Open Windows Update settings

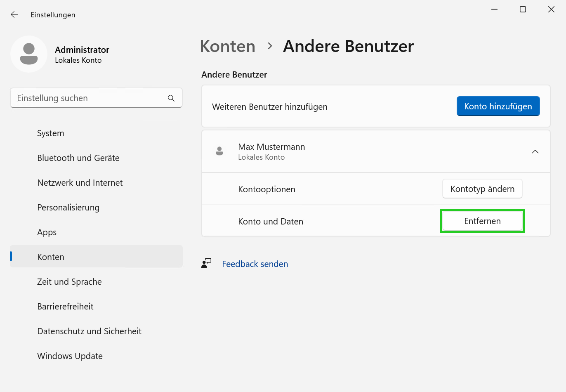(x=70, y=356)
